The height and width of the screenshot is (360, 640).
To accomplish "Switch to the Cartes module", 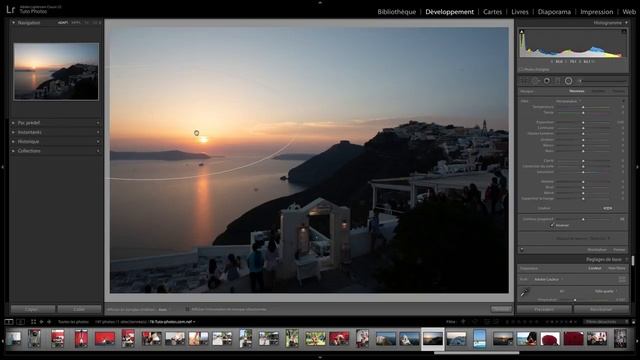I will (492, 12).
